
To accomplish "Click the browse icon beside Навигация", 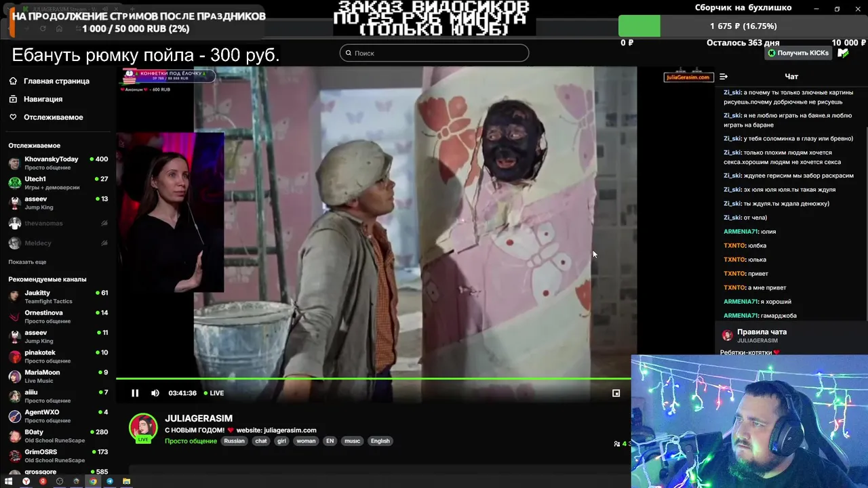I will [13, 99].
